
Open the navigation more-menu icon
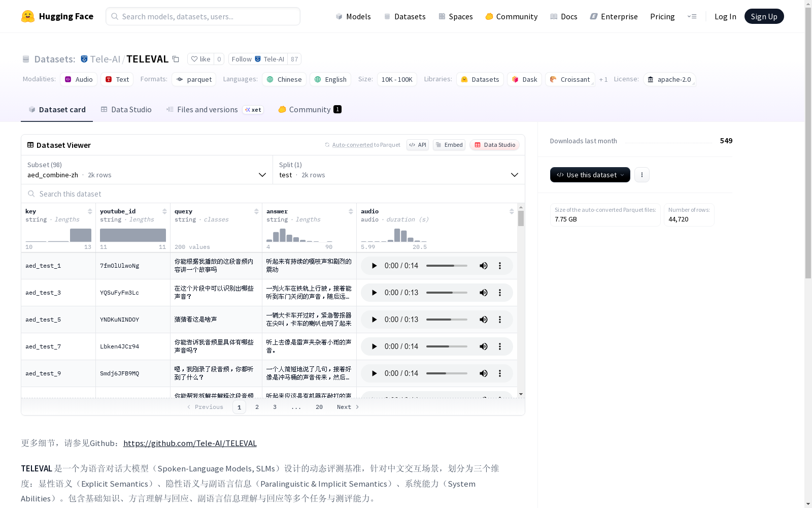(692, 16)
